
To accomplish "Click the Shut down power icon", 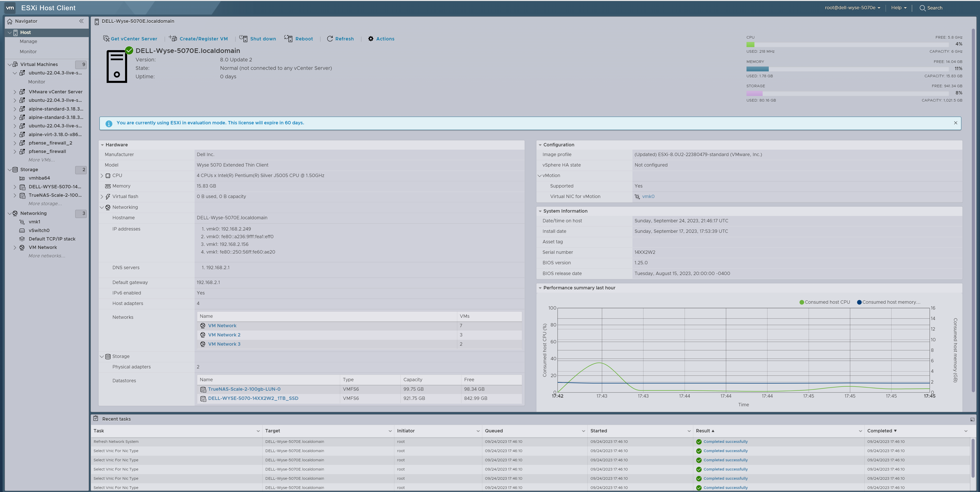I will (x=243, y=38).
